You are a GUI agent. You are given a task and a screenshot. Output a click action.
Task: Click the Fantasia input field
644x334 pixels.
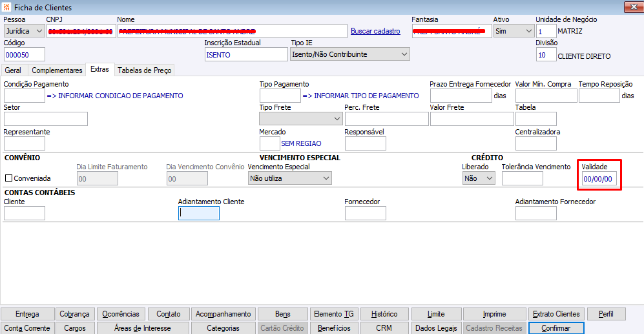452,31
